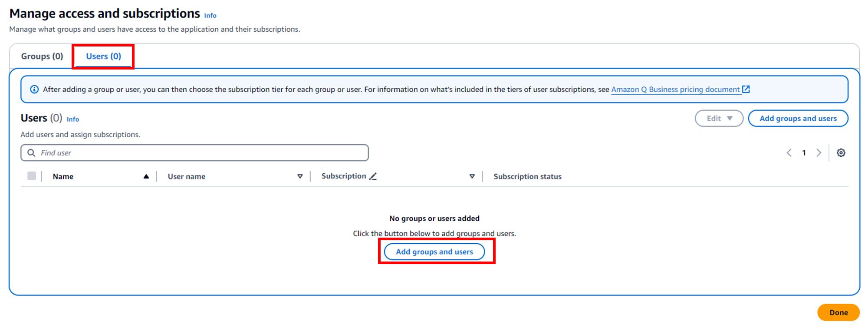The width and height of the screenshot is (868, 328).
Task: Click the Subscription column edit pencil icon
Action: tap(373, 176)
